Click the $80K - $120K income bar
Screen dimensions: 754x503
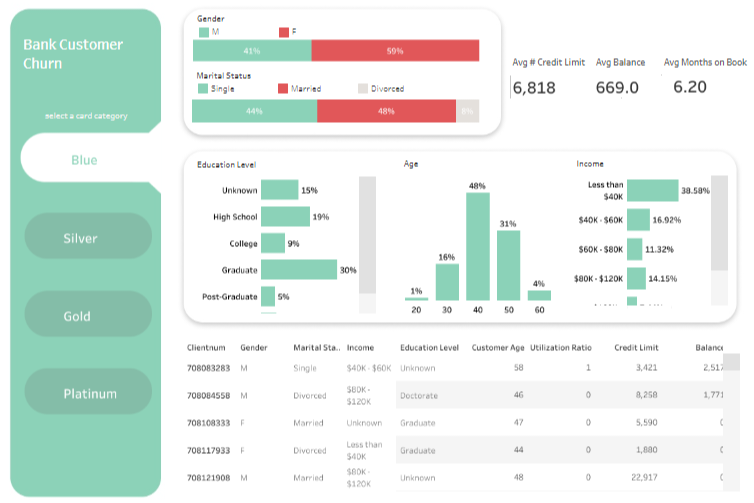coord(637,278)
